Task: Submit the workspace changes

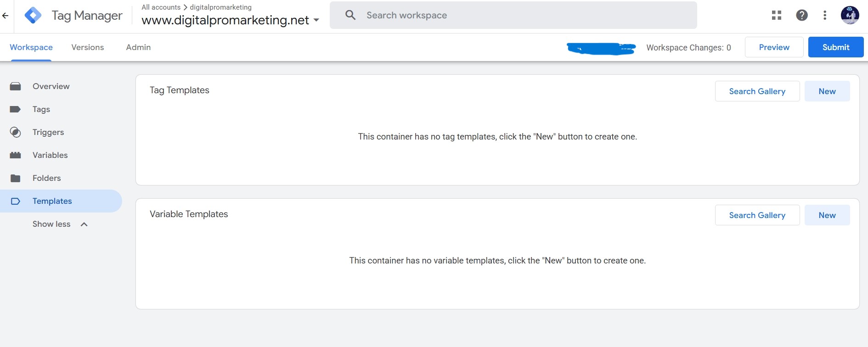Action: (x=836, y=47)
